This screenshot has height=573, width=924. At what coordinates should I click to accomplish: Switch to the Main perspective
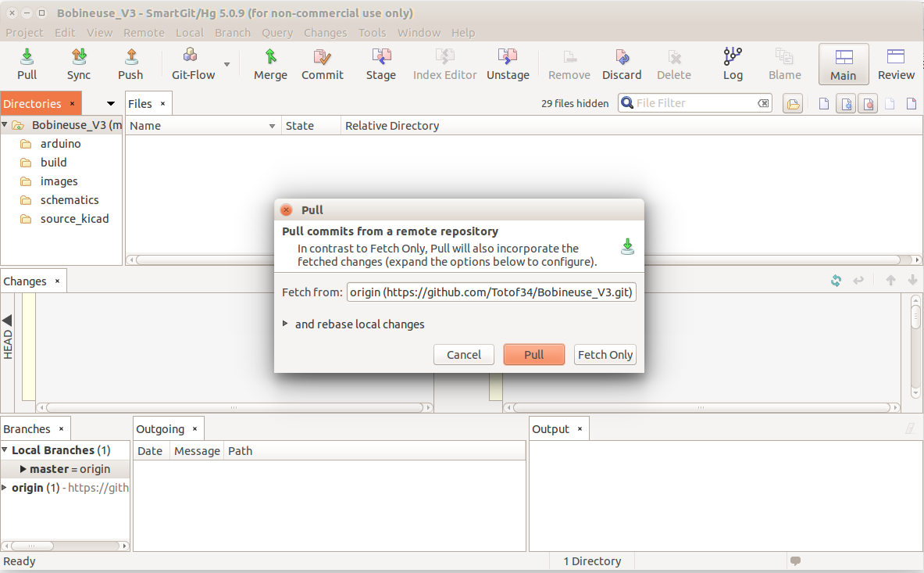pyautogui.click(x=844, y=64)
